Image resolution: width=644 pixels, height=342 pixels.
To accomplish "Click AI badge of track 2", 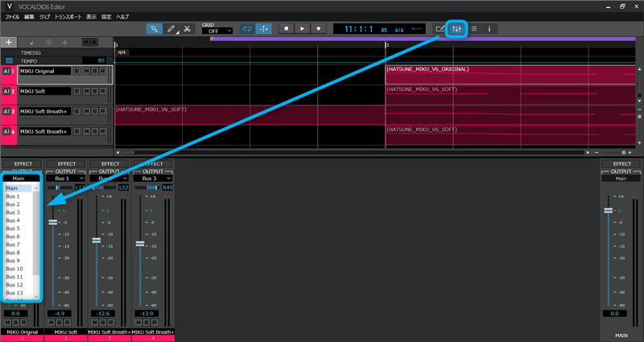I will (x=6, y=91).
